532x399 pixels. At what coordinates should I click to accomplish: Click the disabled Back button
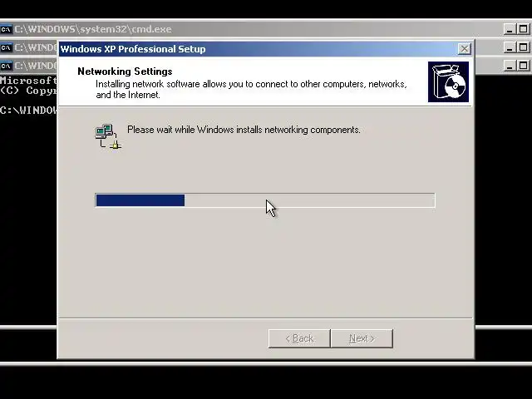299,338
